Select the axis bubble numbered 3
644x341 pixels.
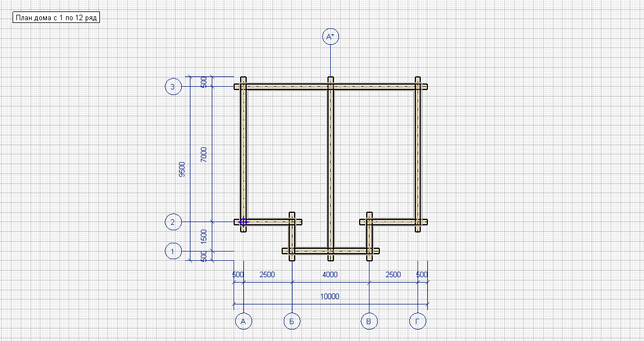(x=173, y=86)
